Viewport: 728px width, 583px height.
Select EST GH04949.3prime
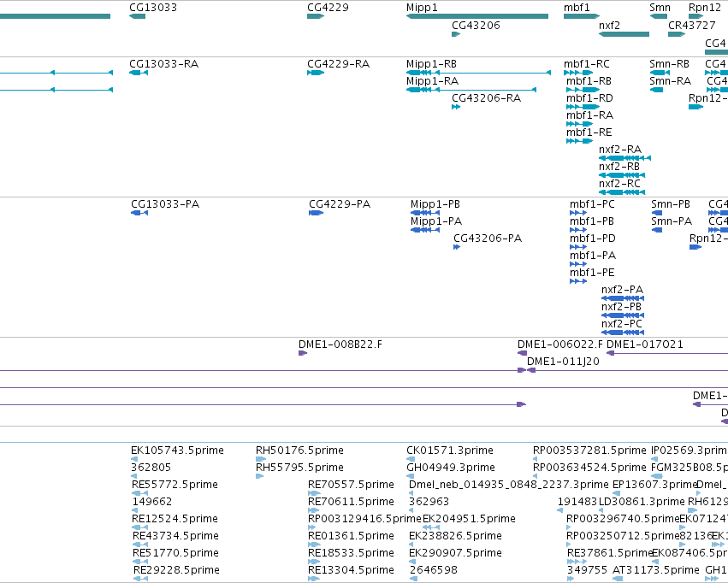(411, 476)
